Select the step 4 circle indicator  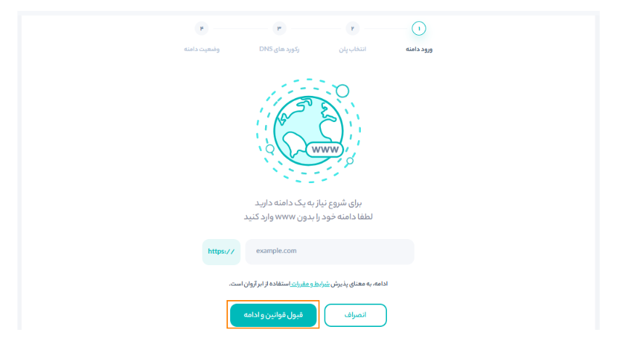click(x=202, y=28)
